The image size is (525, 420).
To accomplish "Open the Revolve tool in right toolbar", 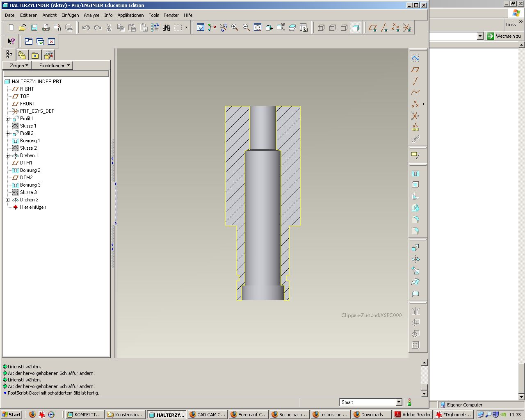I will coord(415,259).
